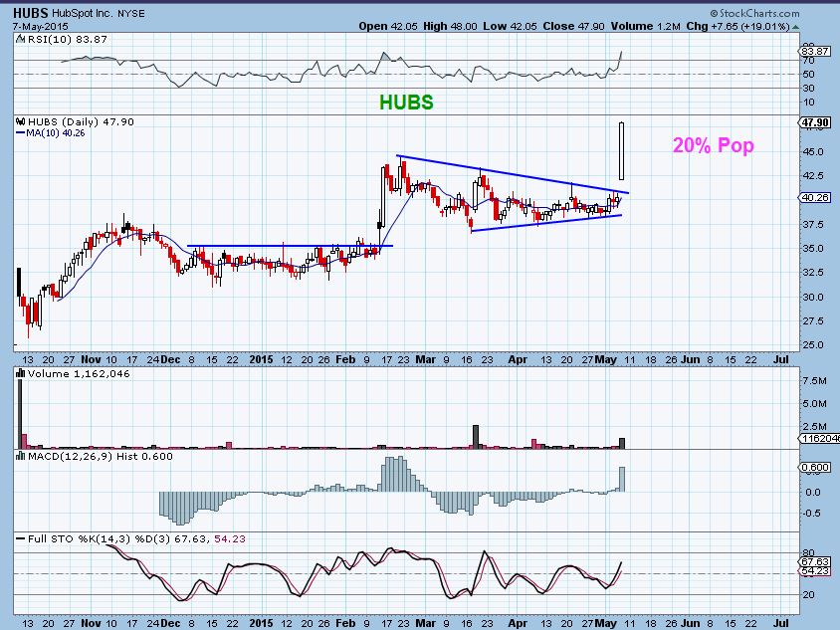
Task: Click the 35.0 price axis label
Action: [x=813, y=248]
